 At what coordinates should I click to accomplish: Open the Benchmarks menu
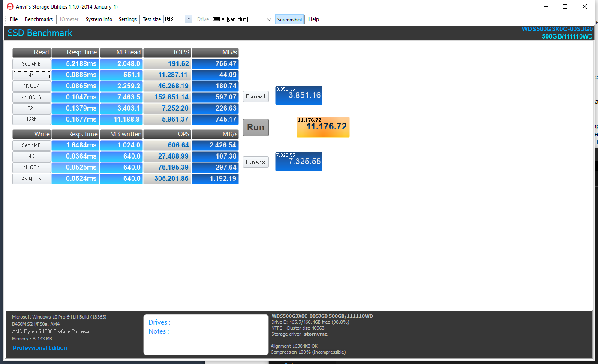[39, 19]
